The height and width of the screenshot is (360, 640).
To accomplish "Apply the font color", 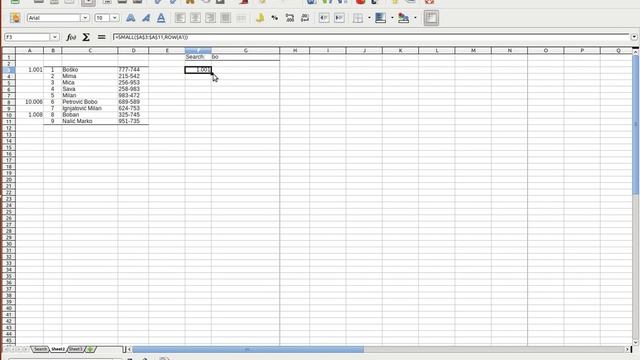I will pos(403,18).
